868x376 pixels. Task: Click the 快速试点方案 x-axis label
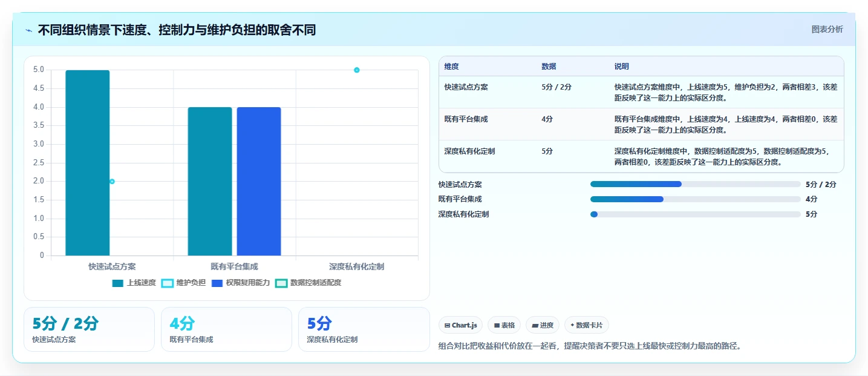[112, 266]
